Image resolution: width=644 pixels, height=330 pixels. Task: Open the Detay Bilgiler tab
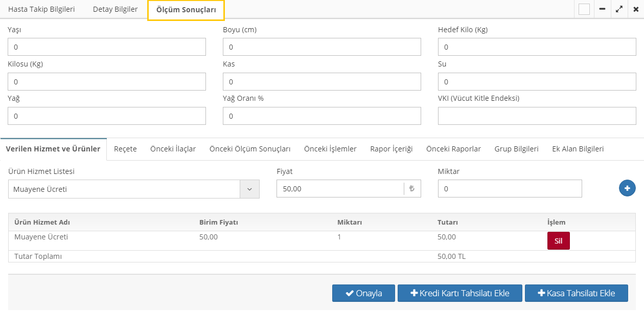click(115, 9)
